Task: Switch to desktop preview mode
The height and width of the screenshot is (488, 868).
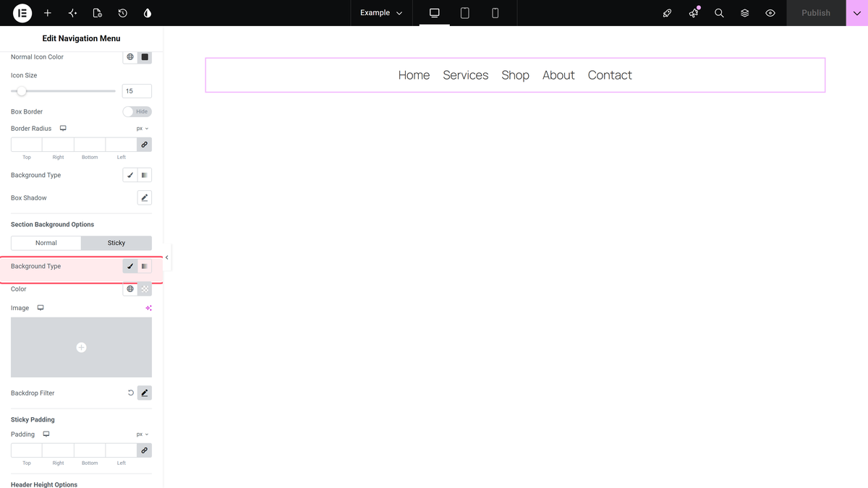Action: tap(435, 13)
